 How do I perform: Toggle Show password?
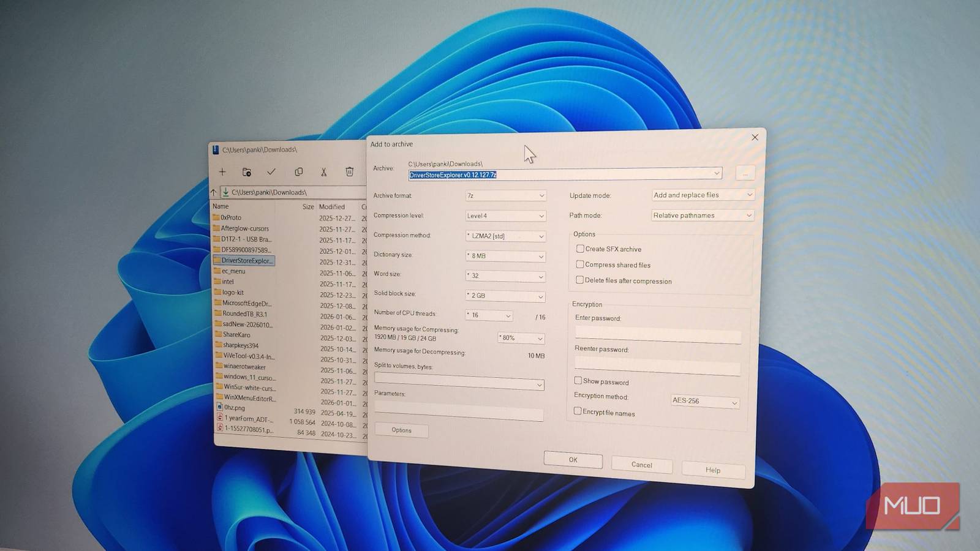578,380
